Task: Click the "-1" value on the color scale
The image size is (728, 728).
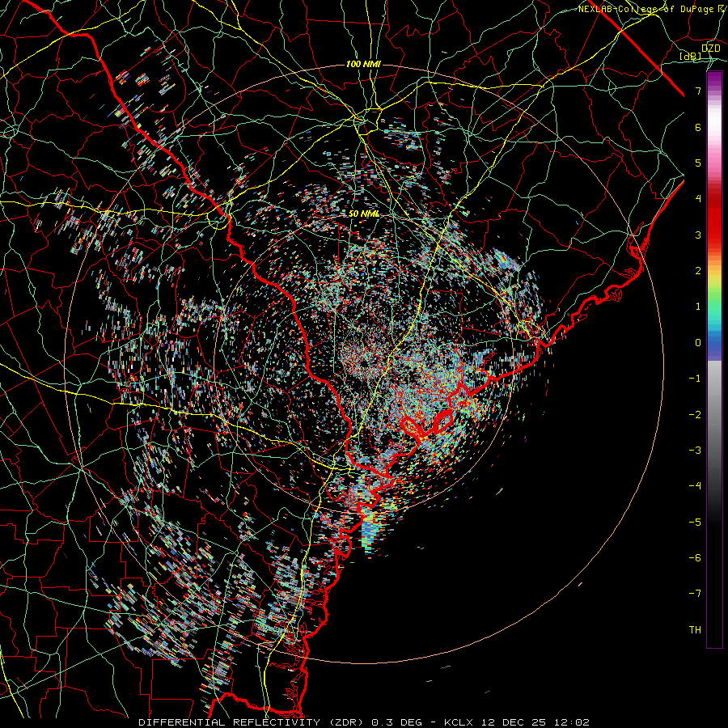Action: point(695,379)
